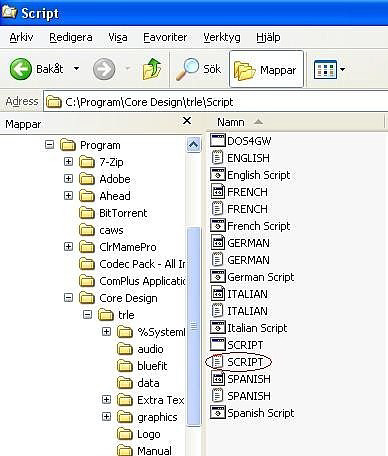This screenshot has height=456, width=388.
Task: Open the Sök search magnifier
Action: coord(187,69)
